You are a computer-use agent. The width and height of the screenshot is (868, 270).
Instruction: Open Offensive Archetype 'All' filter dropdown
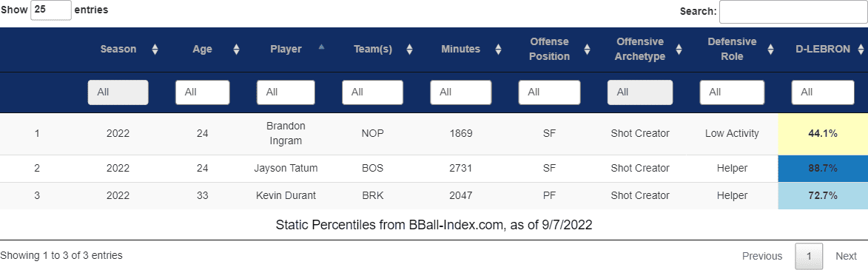(640, 92)
